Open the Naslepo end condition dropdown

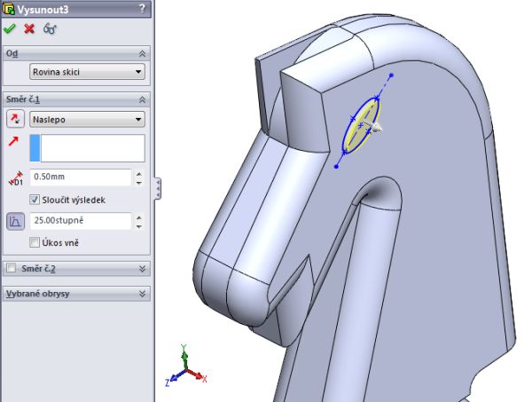tap(87, 119)
